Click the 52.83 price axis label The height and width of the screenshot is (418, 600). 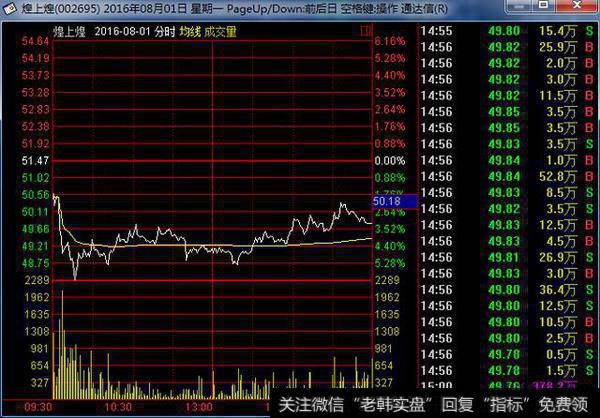click(x=36, y=109)
